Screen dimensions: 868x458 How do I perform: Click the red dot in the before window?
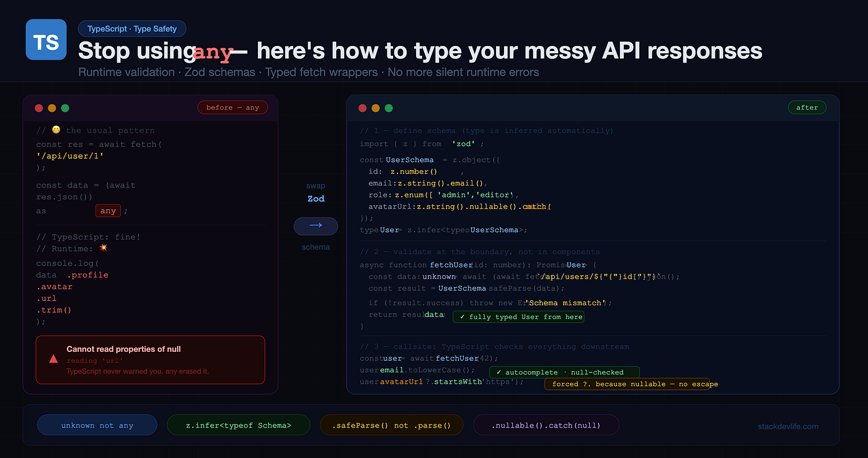coord(39,108)
